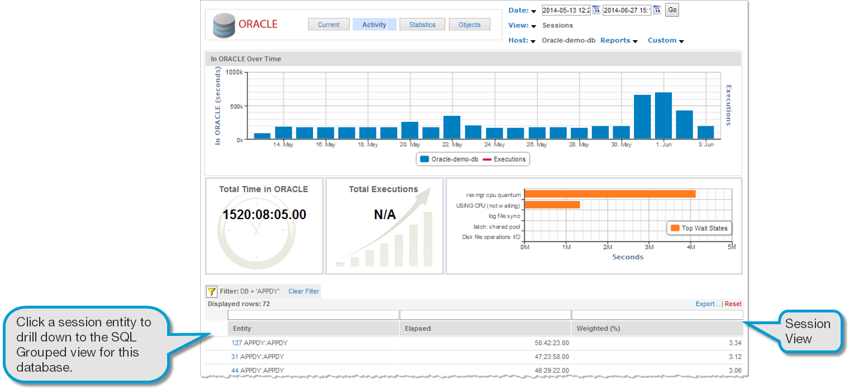This screenshot has width=868, height=389.
Task: Click the USING CPU (not waiting) bar
Action: [x=551, y=205]
